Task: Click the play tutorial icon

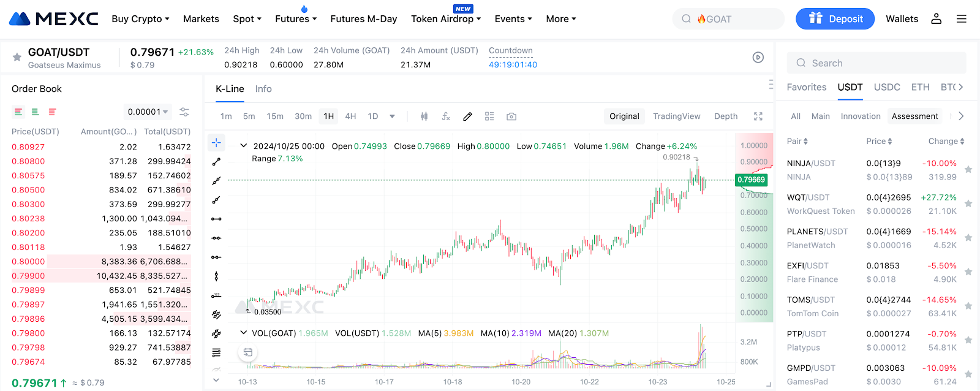Action: click(758, 58)
